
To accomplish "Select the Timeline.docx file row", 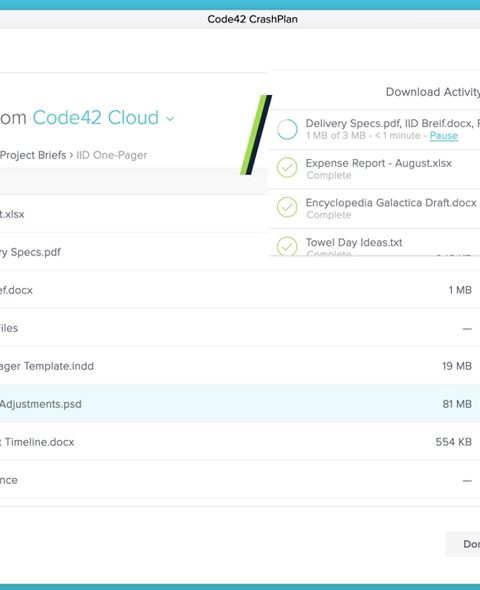I will coord(240,442).
